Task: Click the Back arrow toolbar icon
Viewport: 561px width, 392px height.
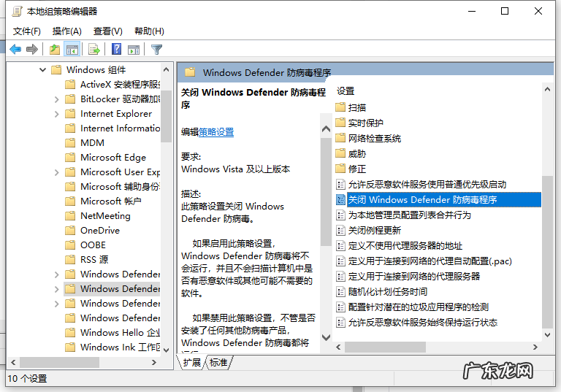Action: (15, 50)
